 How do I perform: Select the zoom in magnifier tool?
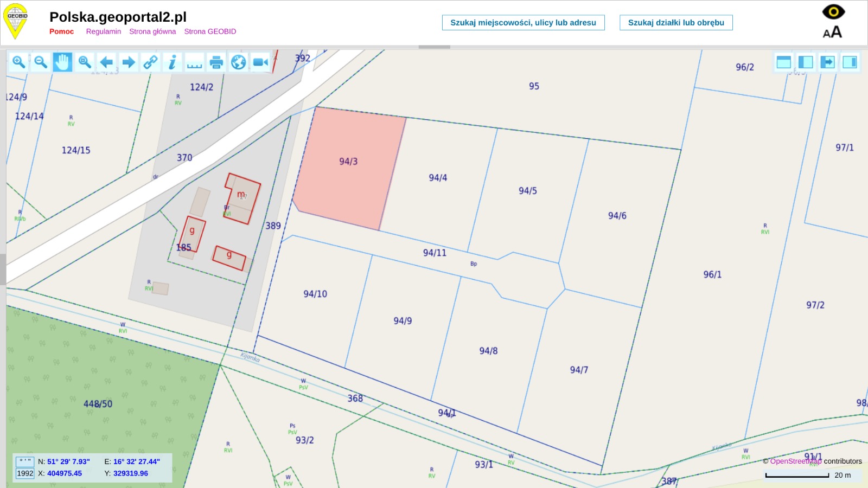click(19, 62)
